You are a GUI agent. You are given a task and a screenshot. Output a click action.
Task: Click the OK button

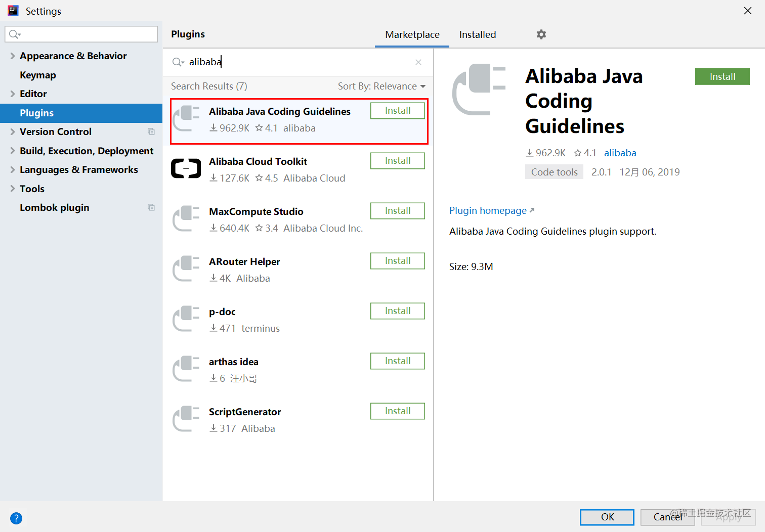point(607,517)
